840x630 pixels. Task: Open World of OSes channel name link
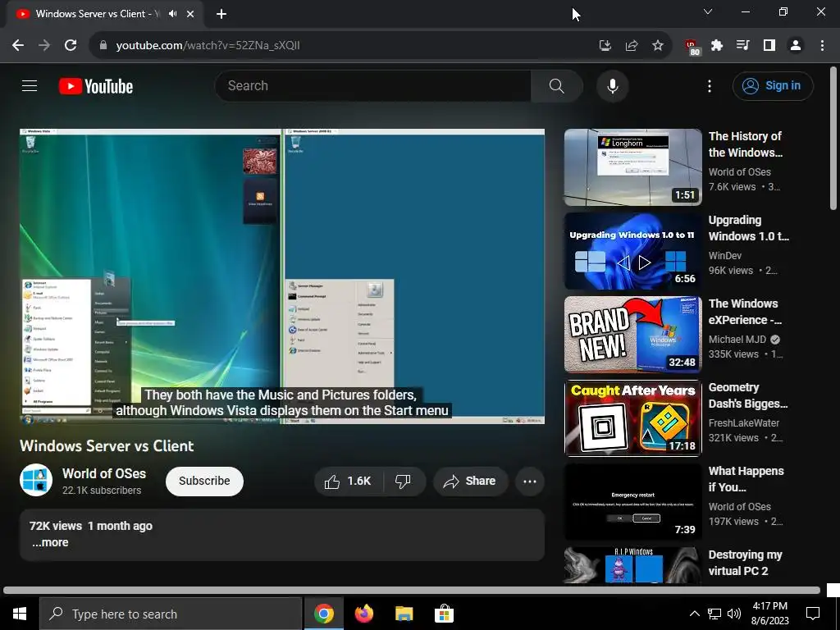(x=104, y=473)
